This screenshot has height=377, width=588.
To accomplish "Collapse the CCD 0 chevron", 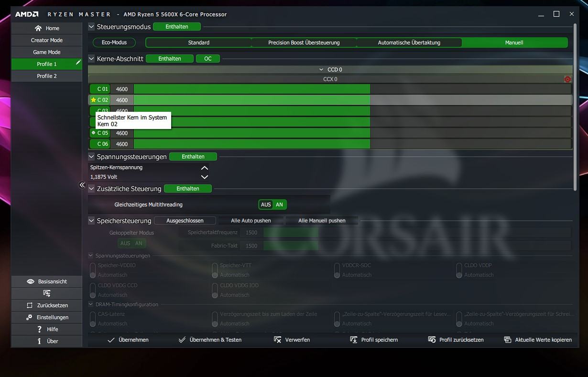I will tap(321, 70).
